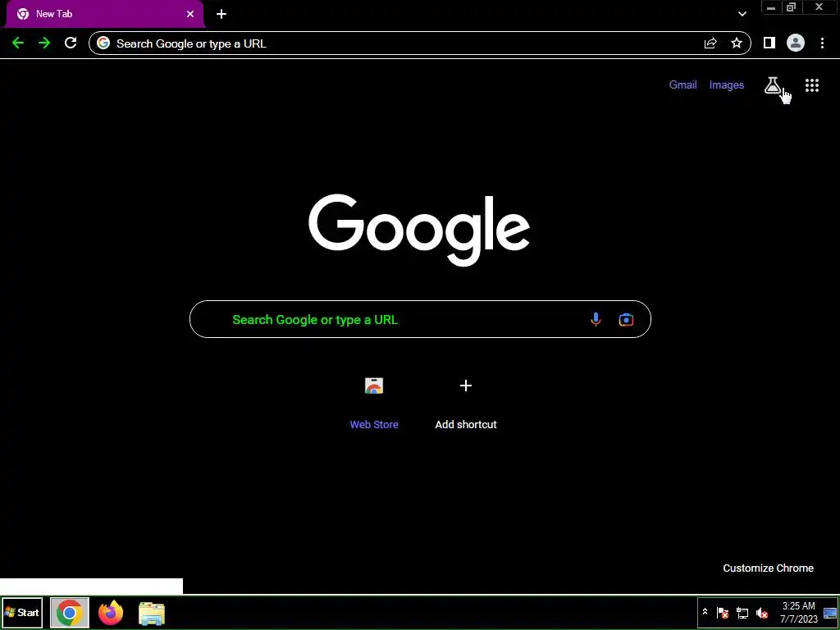Open the profile avatar menu
Screen dimensions: 840x630
point(796,43)
